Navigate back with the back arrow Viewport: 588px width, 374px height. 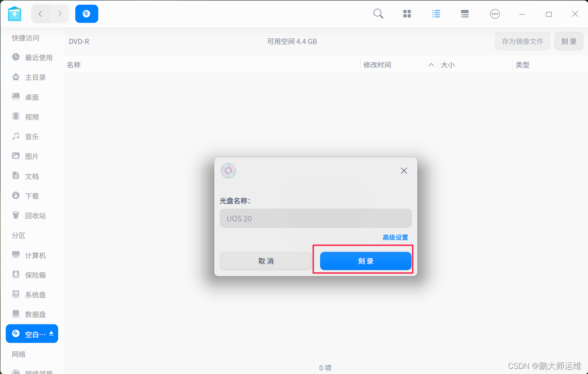pyautogui.click(x=40, y=14)
